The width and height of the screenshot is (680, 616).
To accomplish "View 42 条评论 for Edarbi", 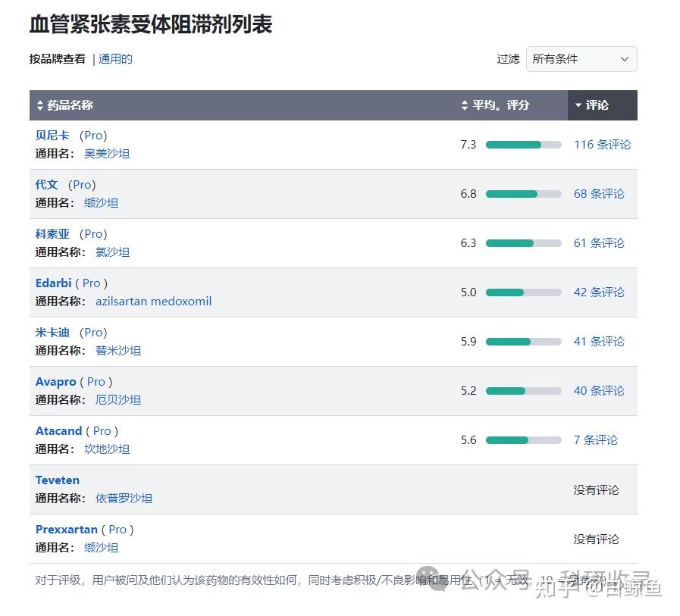I will pyautogui.click(x=599, y=292).
